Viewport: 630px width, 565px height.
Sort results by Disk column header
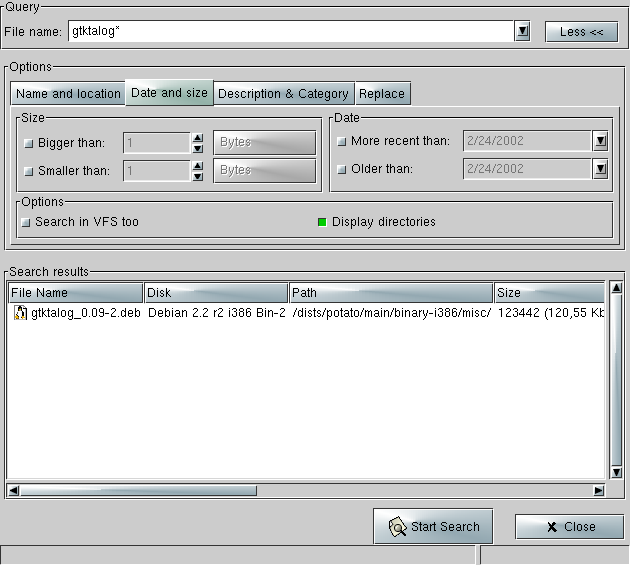tap(216, 293)
